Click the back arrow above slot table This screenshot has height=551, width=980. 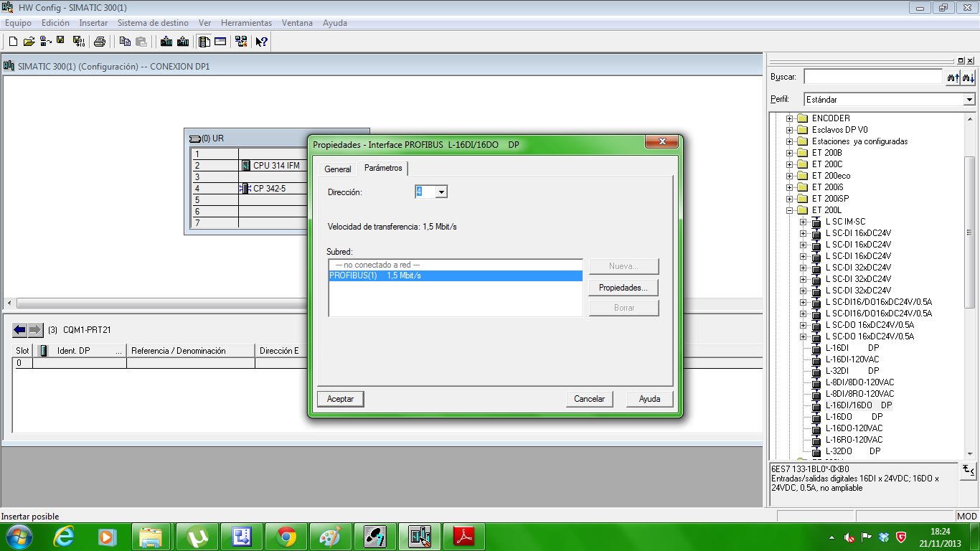tap(19, 330)
